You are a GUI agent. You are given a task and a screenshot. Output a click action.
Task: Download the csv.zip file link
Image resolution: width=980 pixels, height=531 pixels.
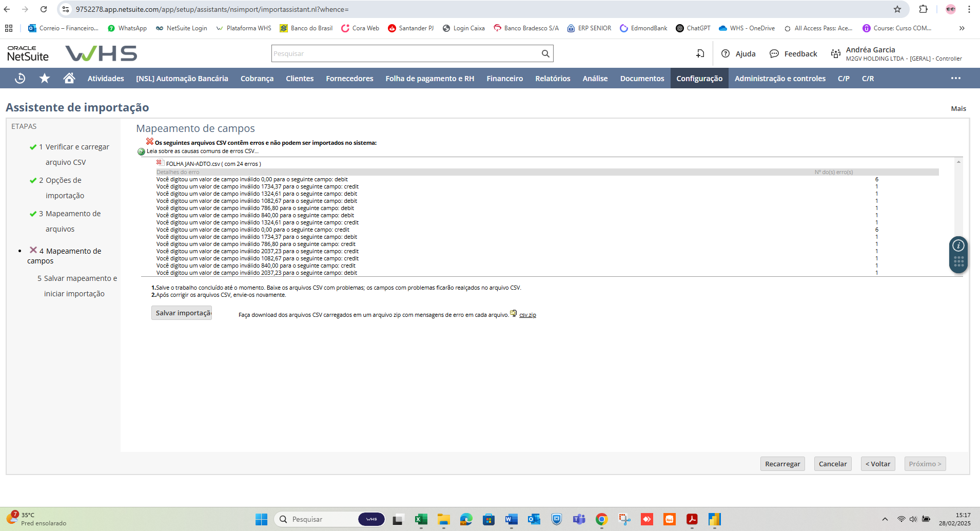point(527,315)
